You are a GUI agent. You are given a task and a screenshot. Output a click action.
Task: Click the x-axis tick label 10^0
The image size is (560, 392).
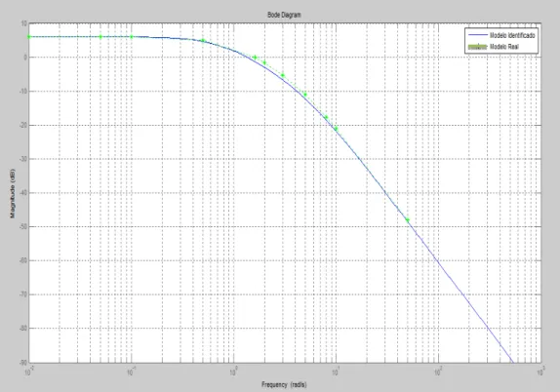(233, 372)
